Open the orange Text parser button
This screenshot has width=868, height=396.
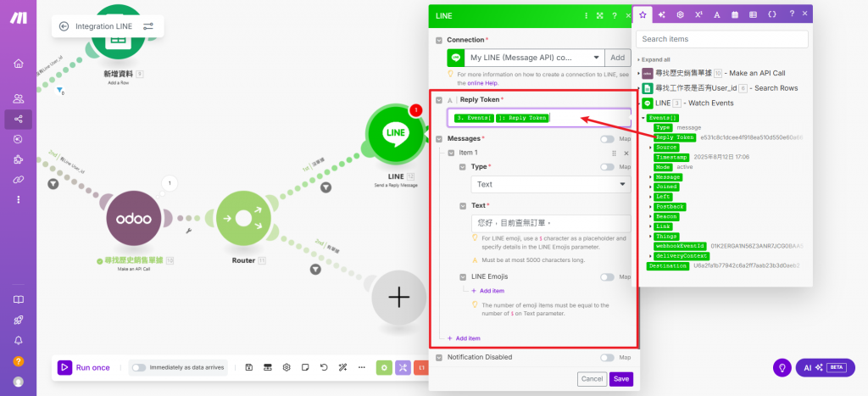(420, 367)
